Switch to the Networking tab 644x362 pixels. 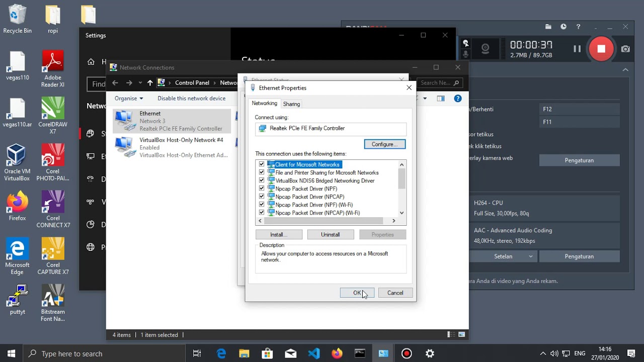pyautogui.click(x=264, y=103)
